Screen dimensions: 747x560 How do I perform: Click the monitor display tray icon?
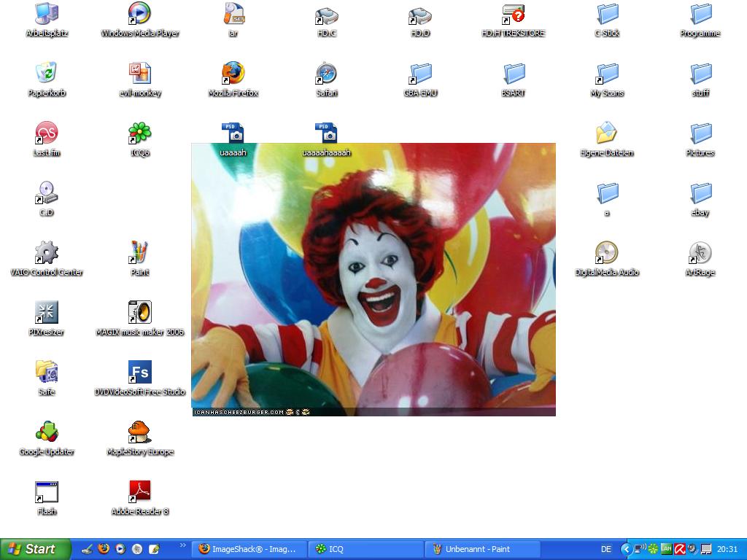(706, 549)
